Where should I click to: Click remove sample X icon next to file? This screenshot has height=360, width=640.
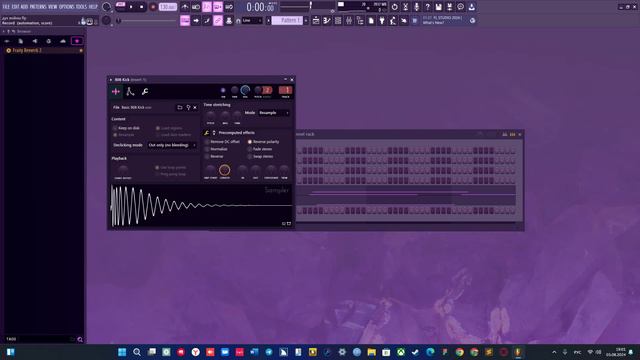point(195,107)
